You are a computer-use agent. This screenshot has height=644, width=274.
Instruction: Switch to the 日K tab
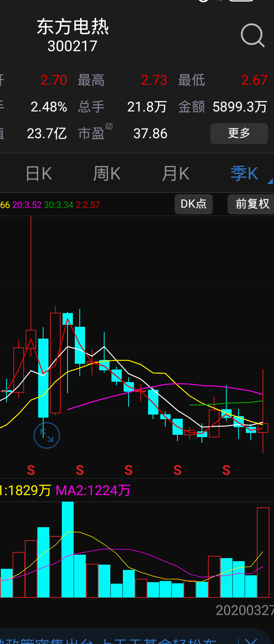coord(39,174)
